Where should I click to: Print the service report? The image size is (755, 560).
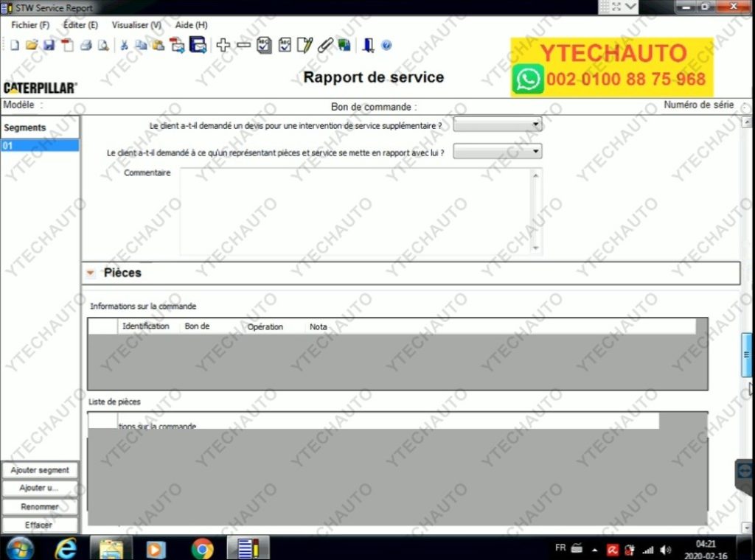[x=86, y=45]
